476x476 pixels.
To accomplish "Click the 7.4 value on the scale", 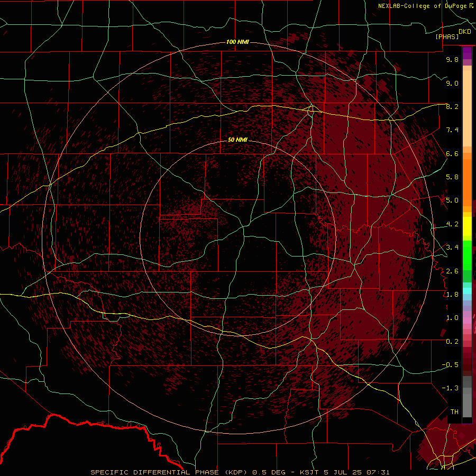I will point(452,130).
